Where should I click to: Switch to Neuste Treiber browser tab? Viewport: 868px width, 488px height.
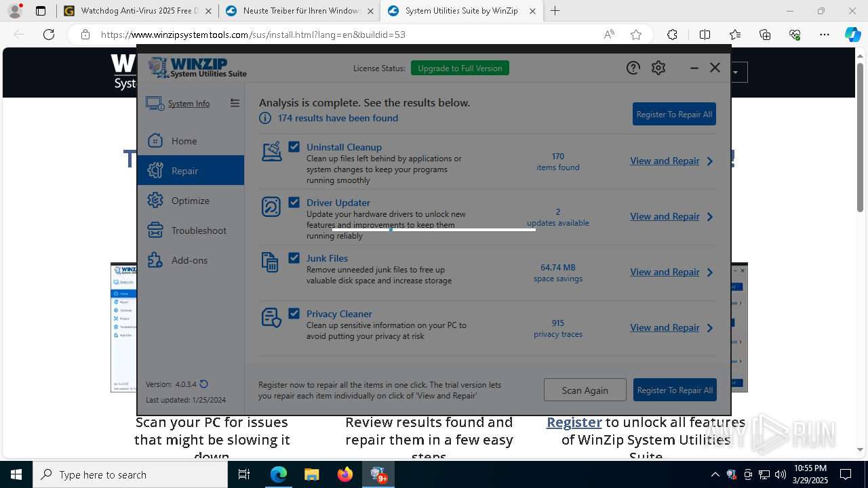299,11
